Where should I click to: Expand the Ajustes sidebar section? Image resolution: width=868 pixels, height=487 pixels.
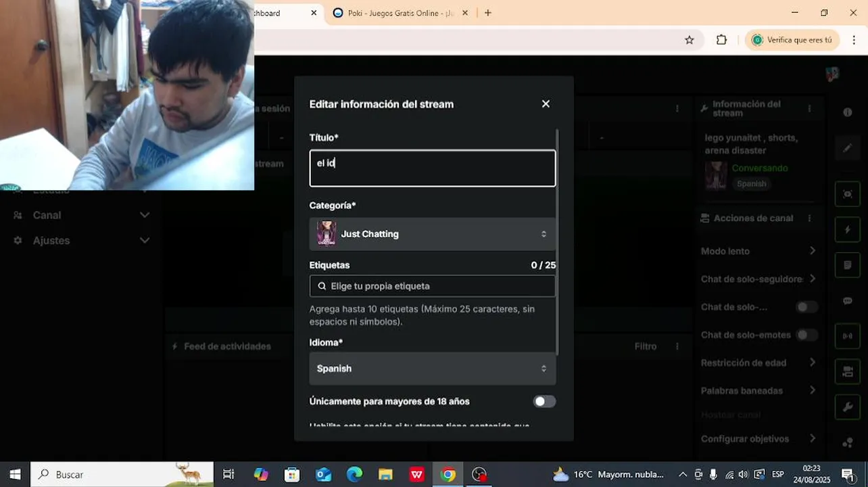(x=80, y=241)
